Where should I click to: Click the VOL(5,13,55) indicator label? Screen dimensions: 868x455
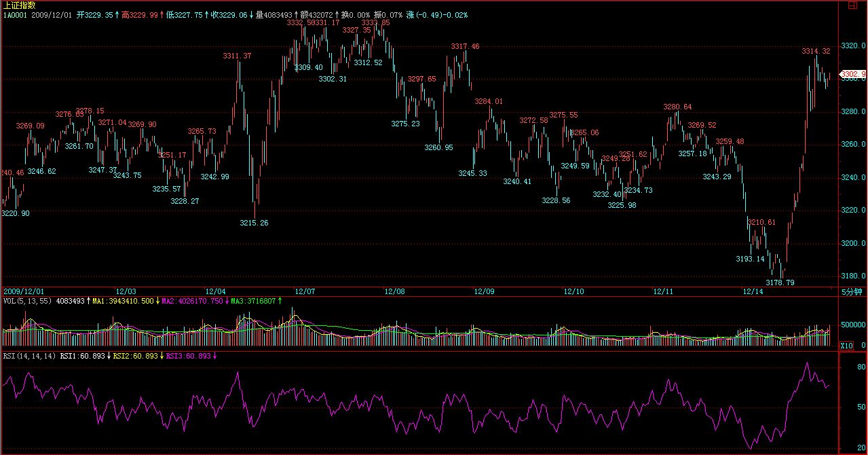(x=27, y=300)
